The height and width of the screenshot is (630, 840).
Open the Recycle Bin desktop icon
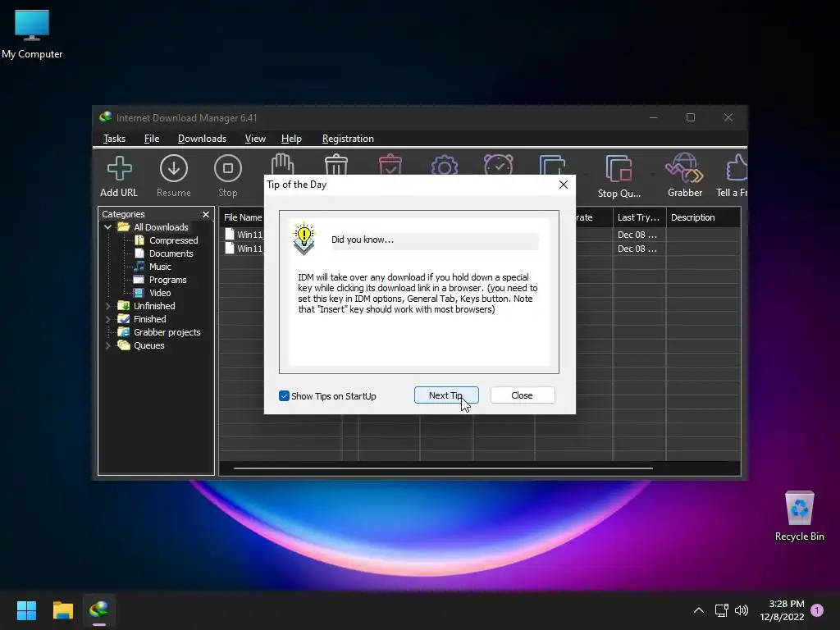pyautogui.click(x=799, y=515)
